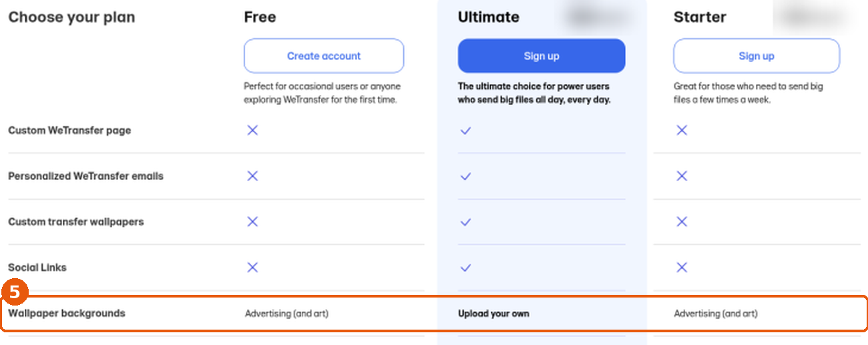Click Ultimate checkmark for Personalized WeTransfer emails
Image resolution: width=868 pixels, height=345 pixels.
pos(466,177)
